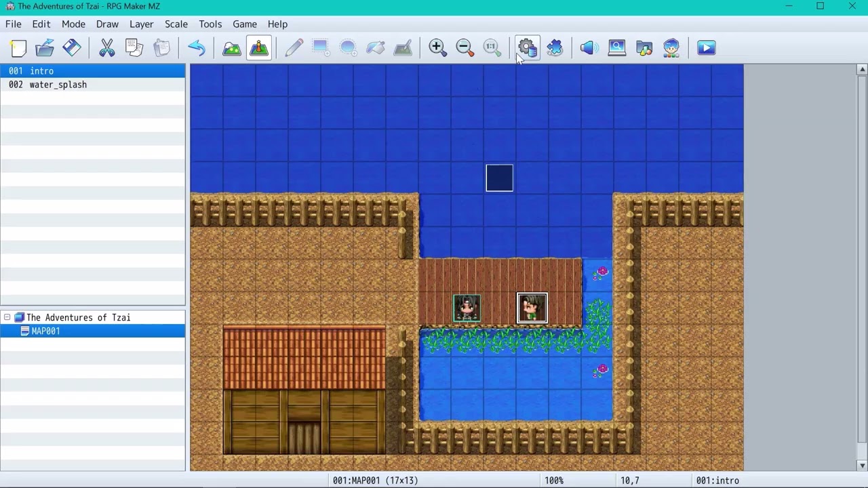
Task: Open the Mode menu
Action: click(x=73, y=24)
